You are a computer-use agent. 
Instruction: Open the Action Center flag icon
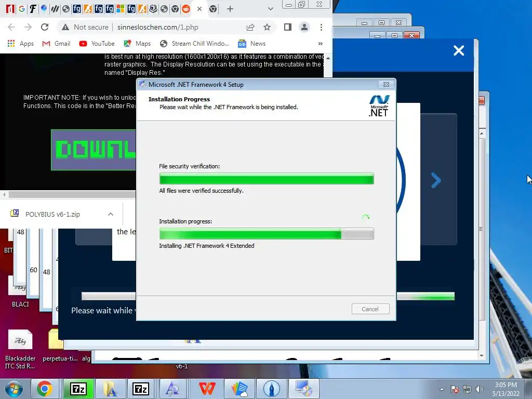point(455,389)
